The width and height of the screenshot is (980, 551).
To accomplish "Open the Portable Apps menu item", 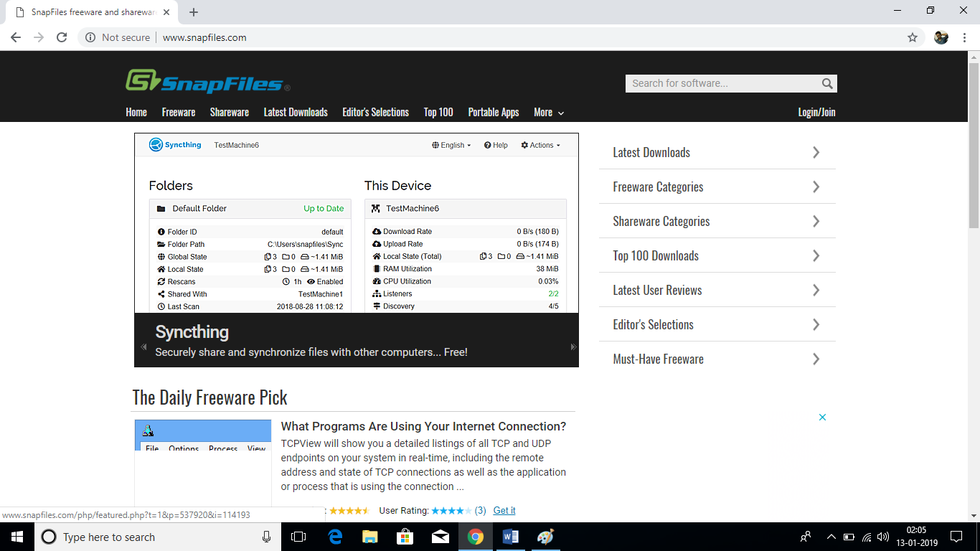I will click(x=493, y=113).
